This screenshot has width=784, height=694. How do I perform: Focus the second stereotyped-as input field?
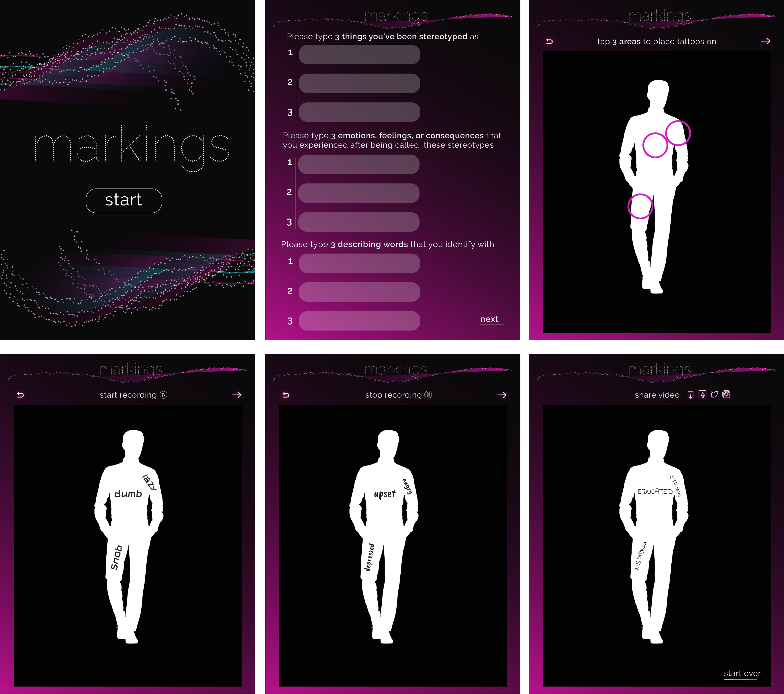(x=359, y=83)
